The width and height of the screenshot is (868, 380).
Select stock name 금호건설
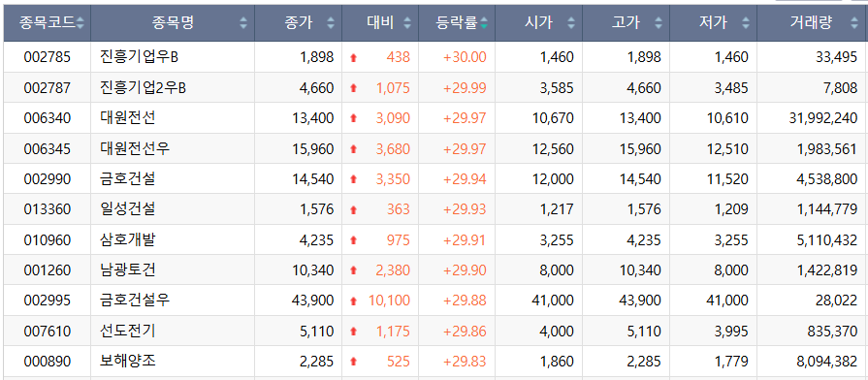pyautogui.click(x=128, y=178)
